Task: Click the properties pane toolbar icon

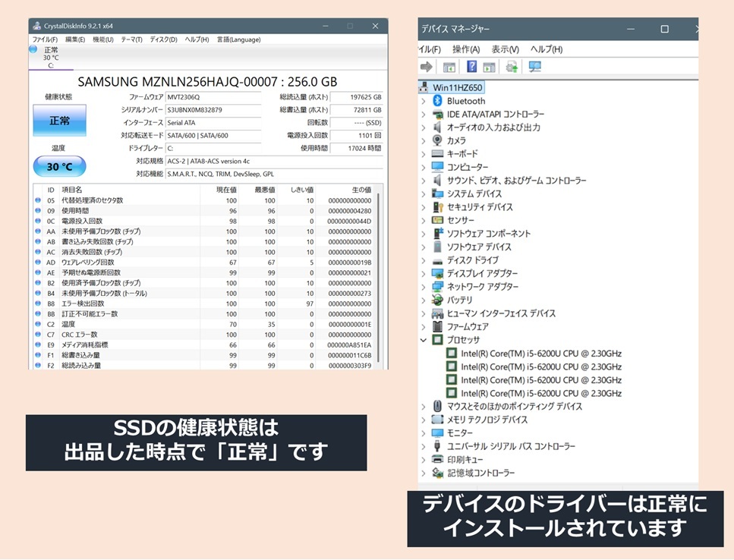Action: (489, 67)
